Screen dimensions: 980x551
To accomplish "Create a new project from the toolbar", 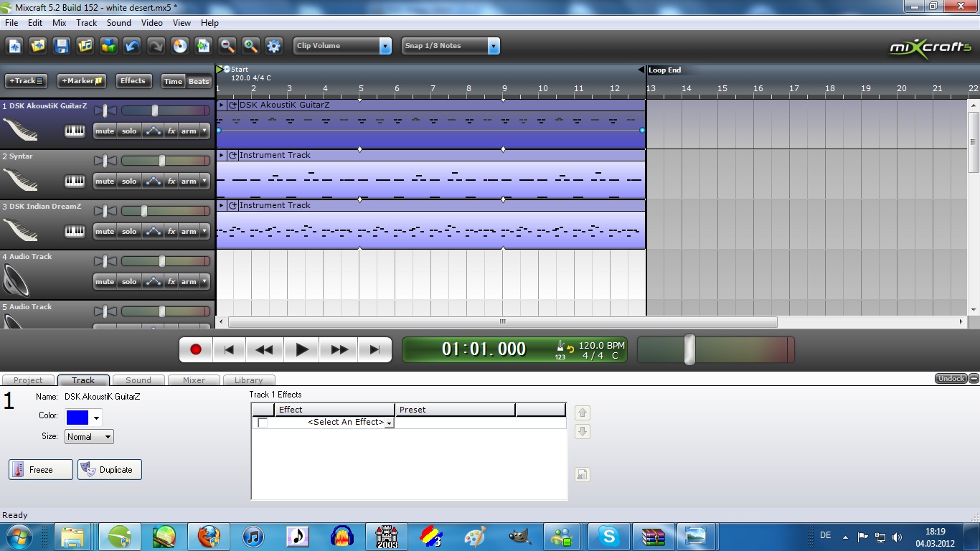I will (x=15, y=46).
